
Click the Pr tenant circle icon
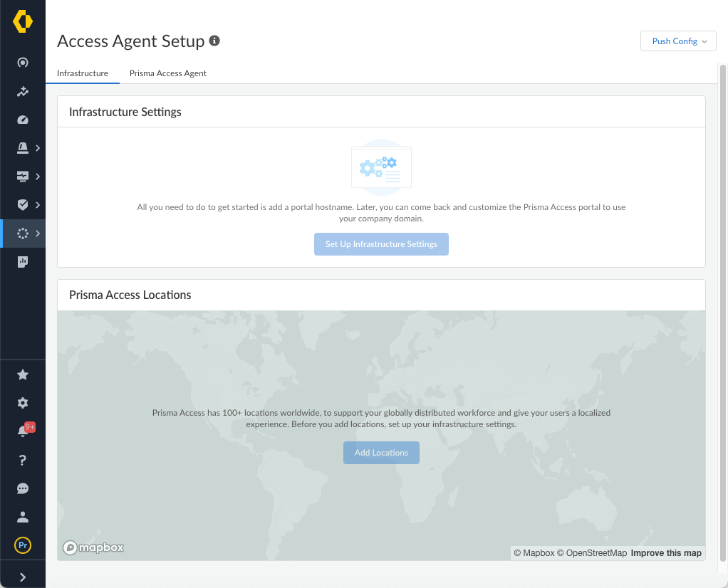tap(23, 545)
